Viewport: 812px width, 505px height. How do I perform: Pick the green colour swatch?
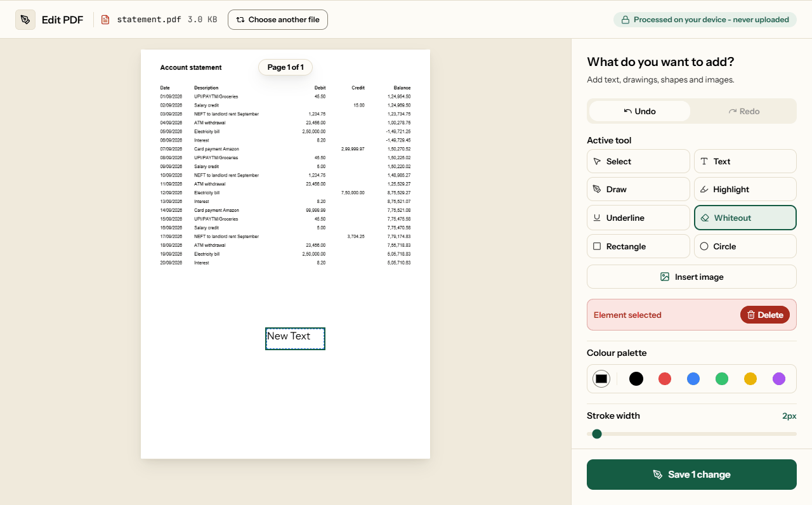point(722,379)
